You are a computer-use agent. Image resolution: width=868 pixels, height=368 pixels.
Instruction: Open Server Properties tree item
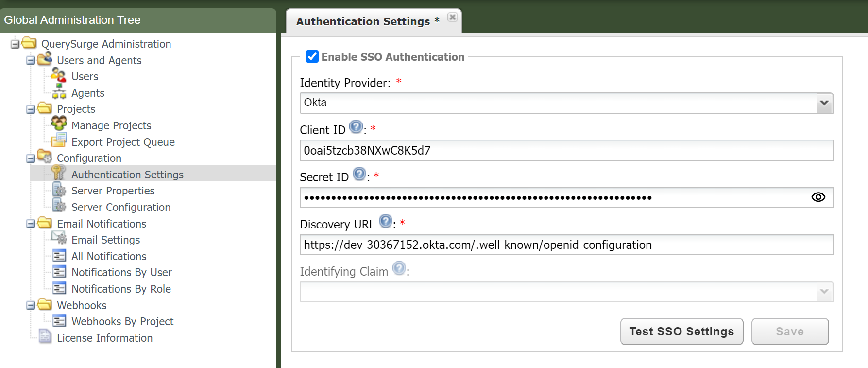tap(113, 191)
